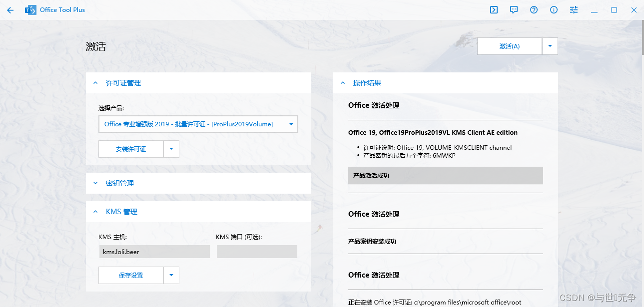Click the 许可证说明 VOLUME_KMSCLIENT channel line

(438, 147)
